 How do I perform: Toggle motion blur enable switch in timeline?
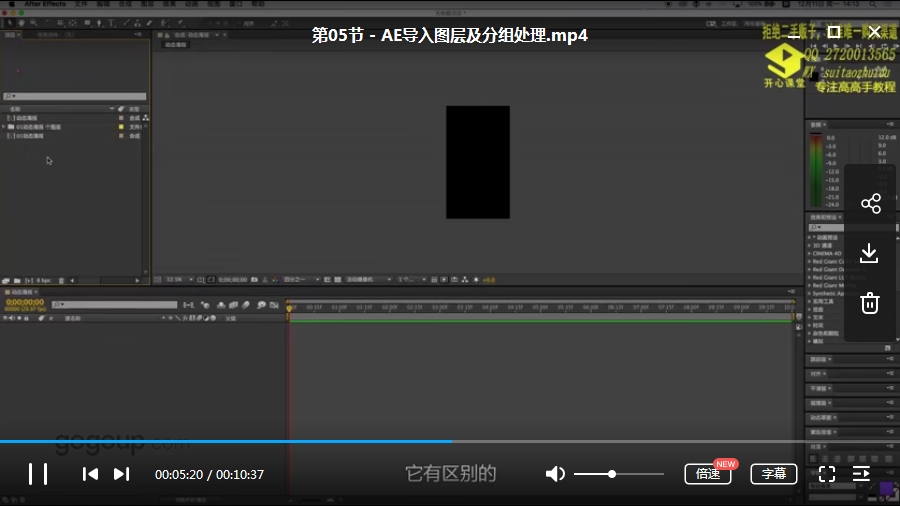(x=246, y=305)
